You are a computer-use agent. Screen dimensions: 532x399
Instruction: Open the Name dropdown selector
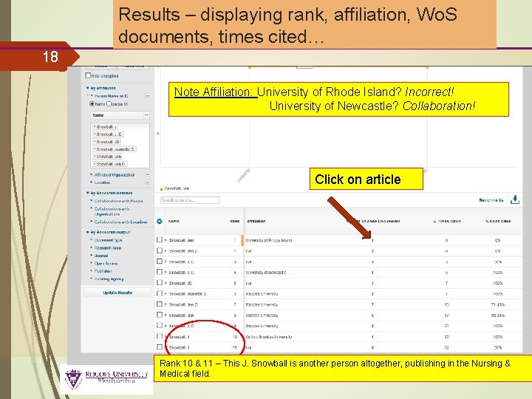(x=120, y=115)
